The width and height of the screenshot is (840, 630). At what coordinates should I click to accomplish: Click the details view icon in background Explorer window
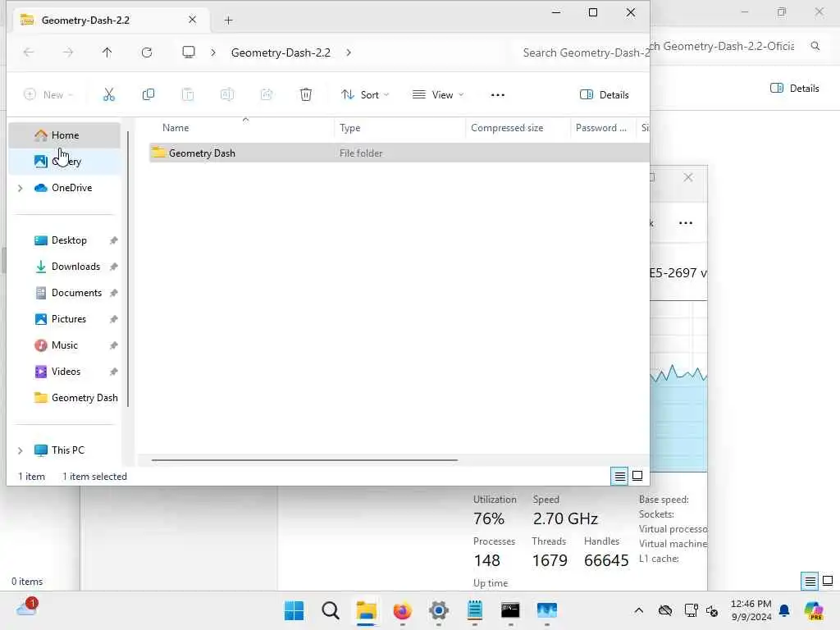coord(810,581)
